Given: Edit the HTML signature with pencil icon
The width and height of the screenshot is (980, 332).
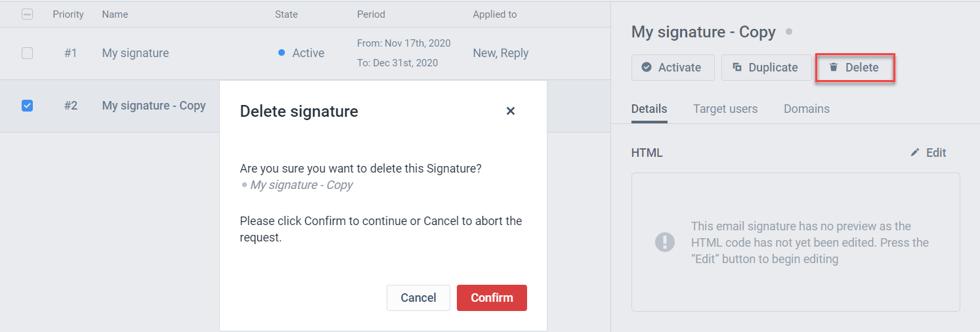Looking at the screenshot, I should coord(928,152).
